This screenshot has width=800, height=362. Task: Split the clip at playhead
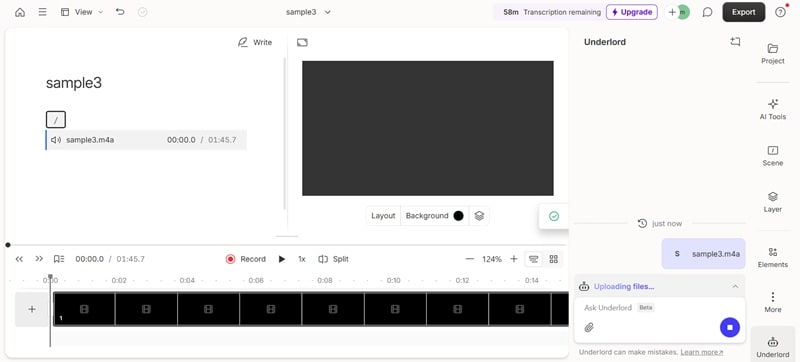click(x=333, y=259)
